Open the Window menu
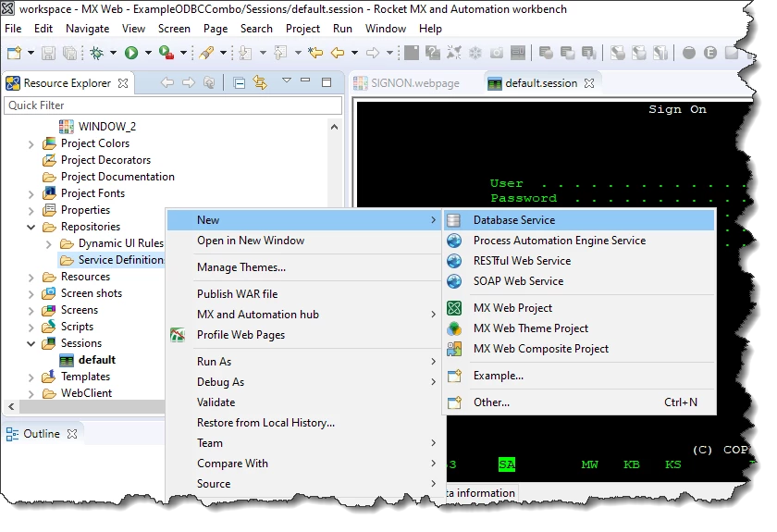 pyautogui.click(x=386, y=29)
